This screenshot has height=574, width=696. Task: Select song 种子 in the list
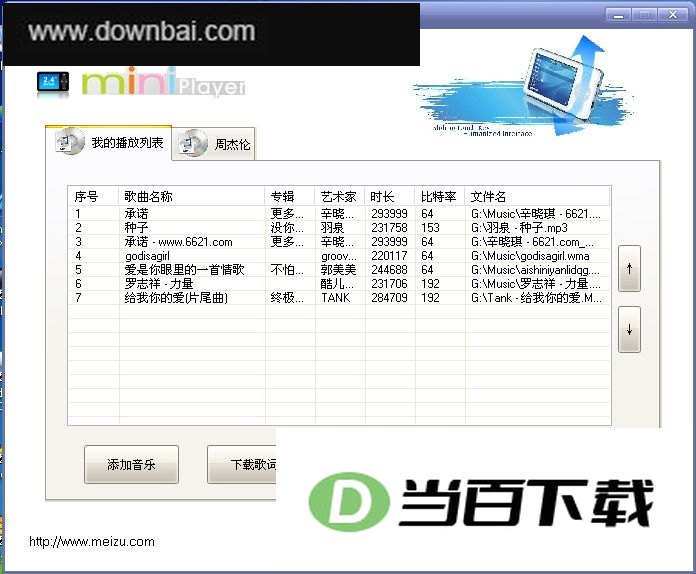click(136, 228)
